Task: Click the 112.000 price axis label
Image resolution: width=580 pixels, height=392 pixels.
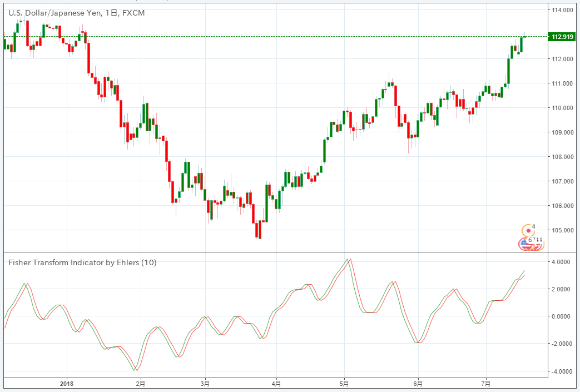Action: point(562,59)
